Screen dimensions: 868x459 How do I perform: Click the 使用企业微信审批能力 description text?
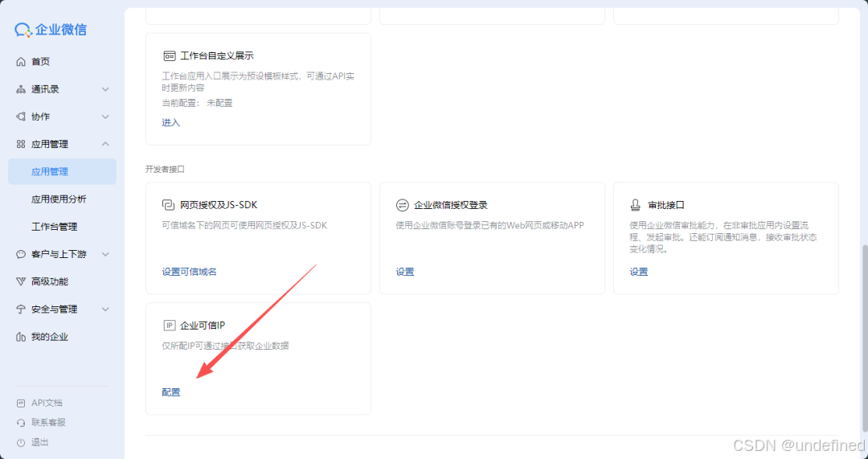[723, 237]
